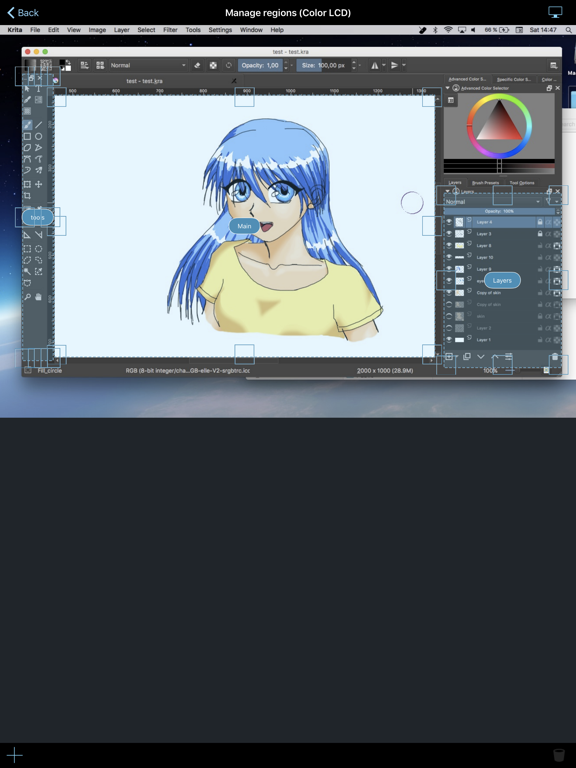Select the Move tool in toolbox
Image resolution: width=576 pixels, height=768 pixels.
[39, 184]
